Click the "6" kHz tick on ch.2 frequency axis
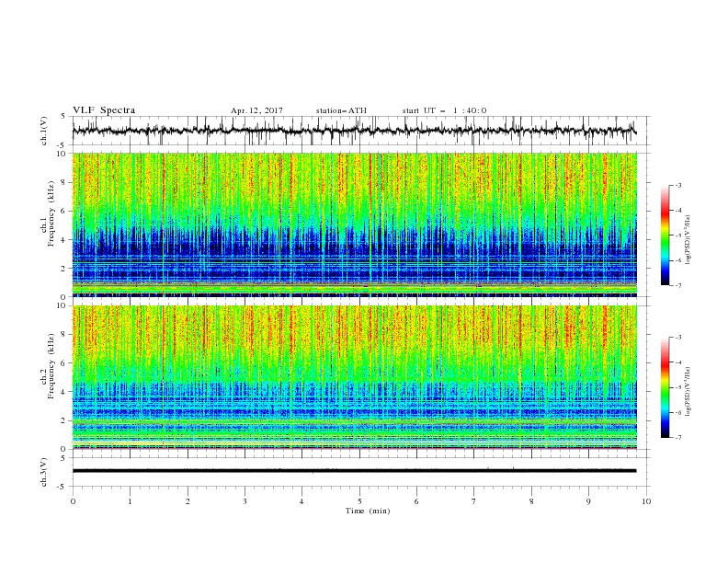Screen dimensions: 728x563 (x=63, y=363)
